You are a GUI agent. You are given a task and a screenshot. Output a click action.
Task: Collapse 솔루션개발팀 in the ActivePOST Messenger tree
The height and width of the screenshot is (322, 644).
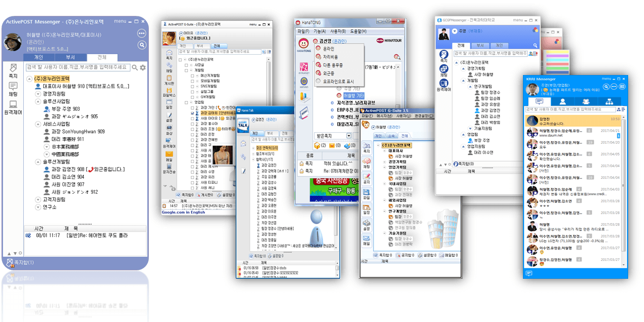(37, 161)
